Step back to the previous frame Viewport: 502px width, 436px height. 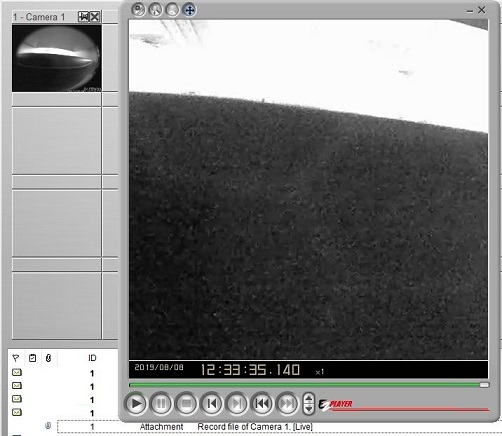coord(212,404)
